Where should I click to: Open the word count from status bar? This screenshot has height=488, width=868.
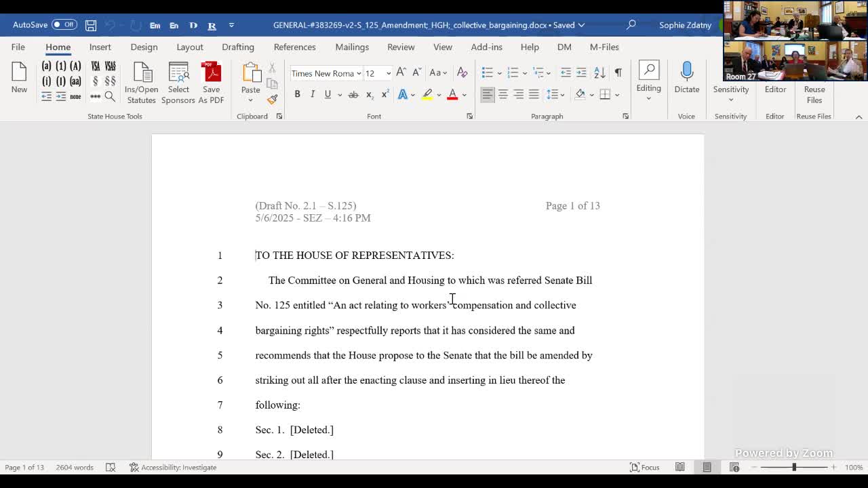click(x=75, y=467)
